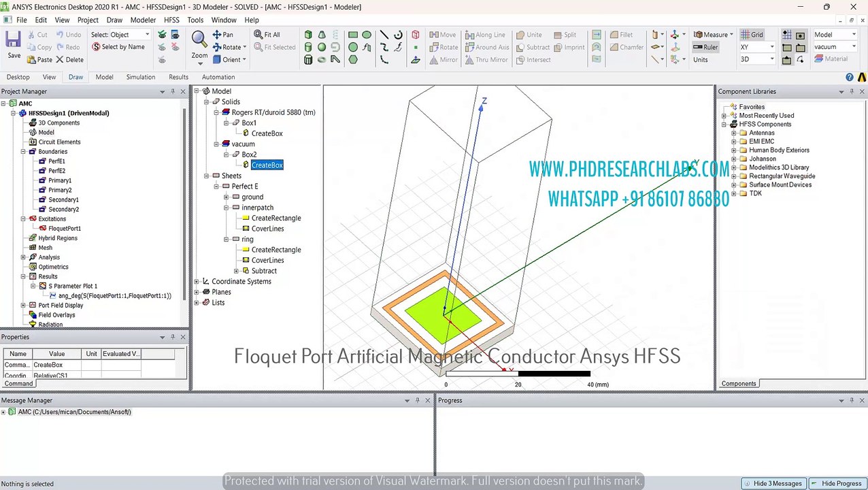Open the File menu
The width and height of the screenshot is (868, 490).
click(22, 20)
